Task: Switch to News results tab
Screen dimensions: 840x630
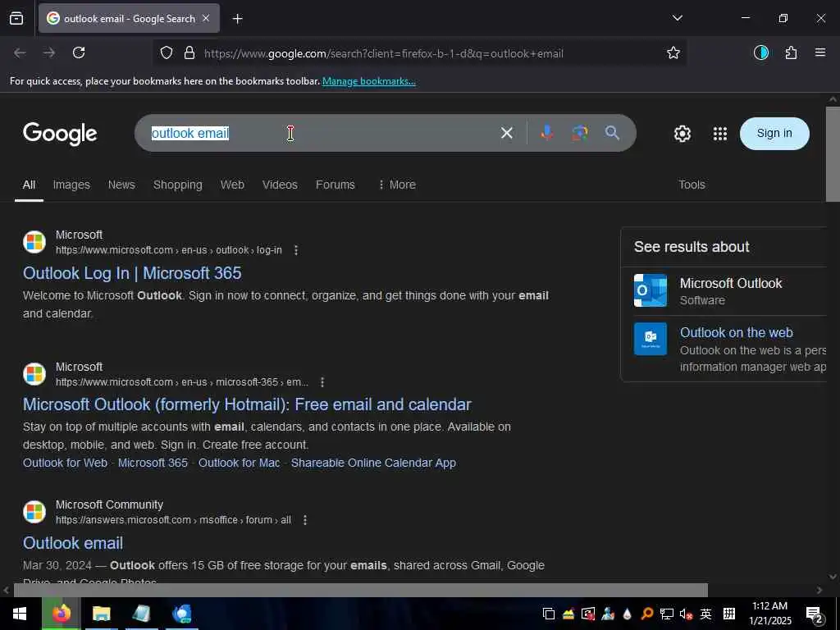Action: pyautogui.click(x=121, y=185)
